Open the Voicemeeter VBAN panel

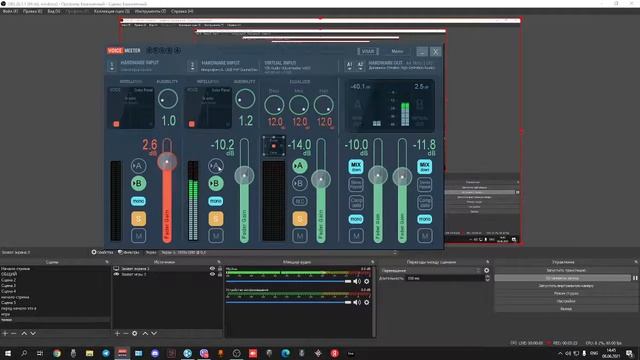(368, 51)
